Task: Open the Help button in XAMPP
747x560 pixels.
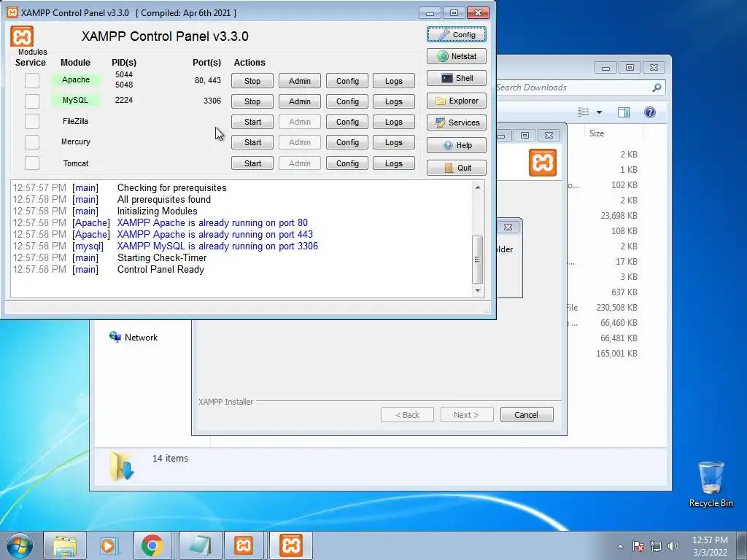Action: (x=457, y=145)
